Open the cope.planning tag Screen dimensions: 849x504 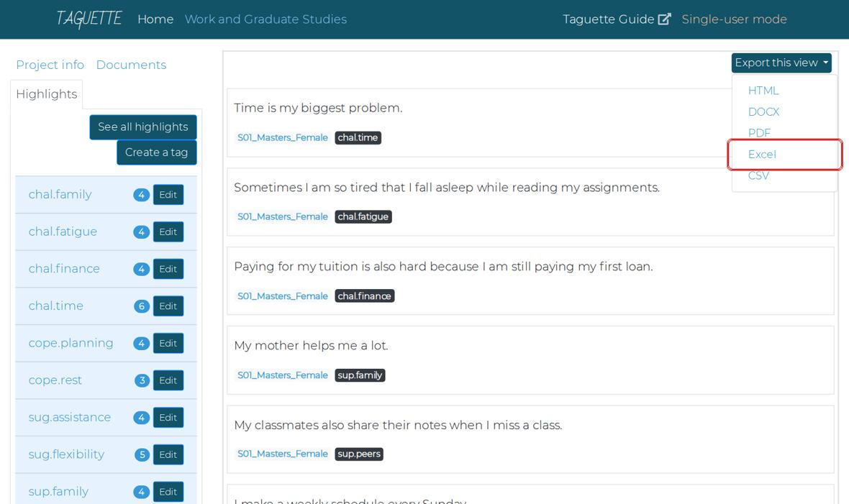click(x=71, y=343)
